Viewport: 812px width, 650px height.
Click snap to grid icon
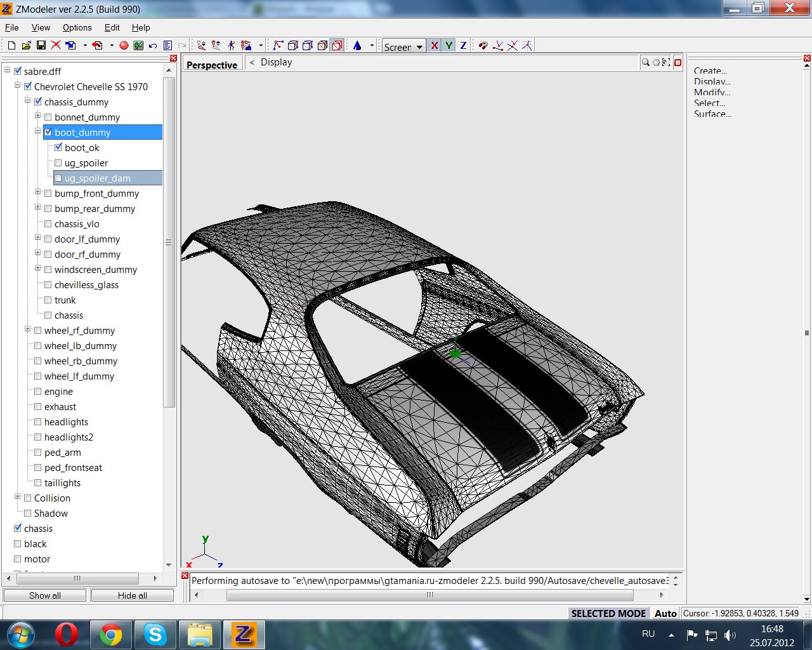pyautogui.click(x=527, y=45)
